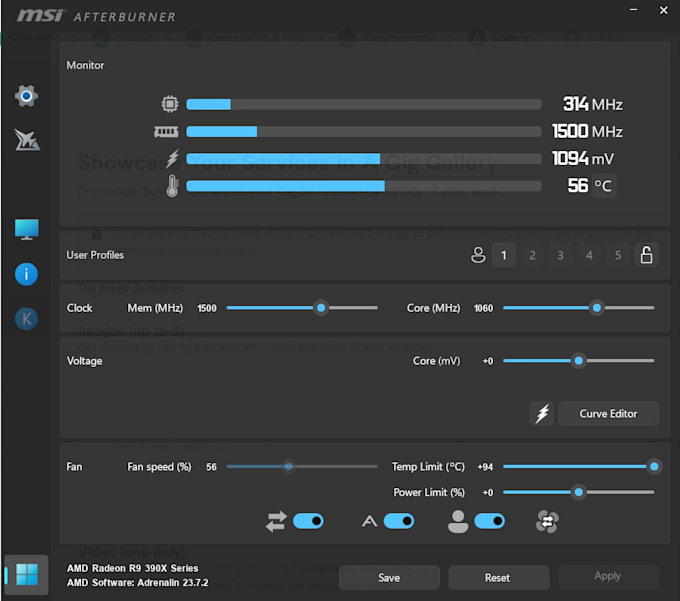
Task: Click the profile lock padlock icon
Action: (646, 255)
